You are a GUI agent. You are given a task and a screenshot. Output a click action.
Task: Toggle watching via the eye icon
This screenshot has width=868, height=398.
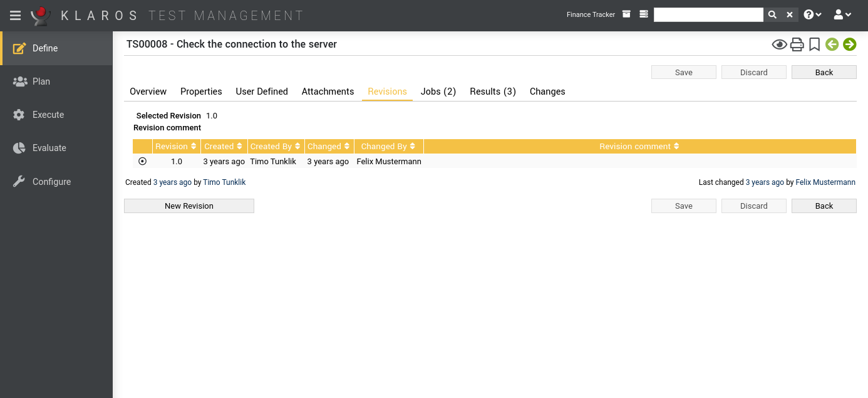779,45
